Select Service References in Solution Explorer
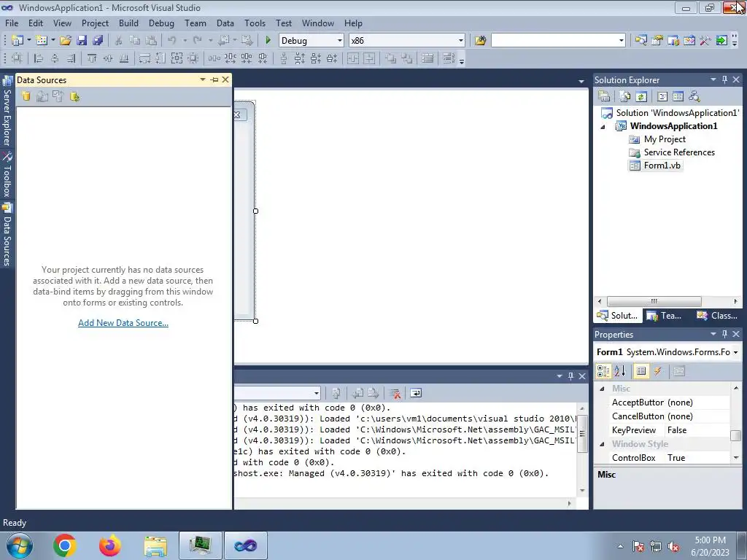Screen dimensions: 747x560 tap(679, 152)
